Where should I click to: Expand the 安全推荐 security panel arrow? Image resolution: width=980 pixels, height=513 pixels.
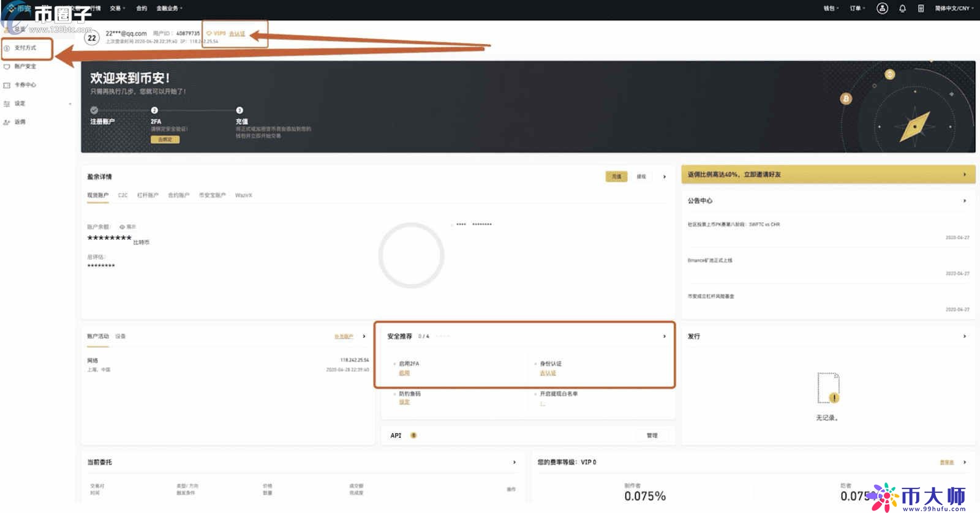coord(665,336)
